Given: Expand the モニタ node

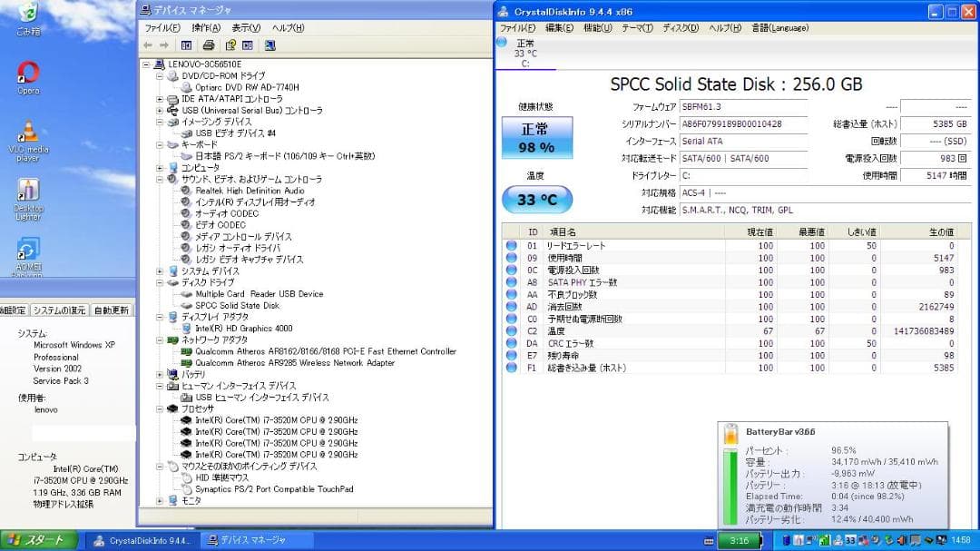Looking at the screenshot, I should [x=160, y=500].
